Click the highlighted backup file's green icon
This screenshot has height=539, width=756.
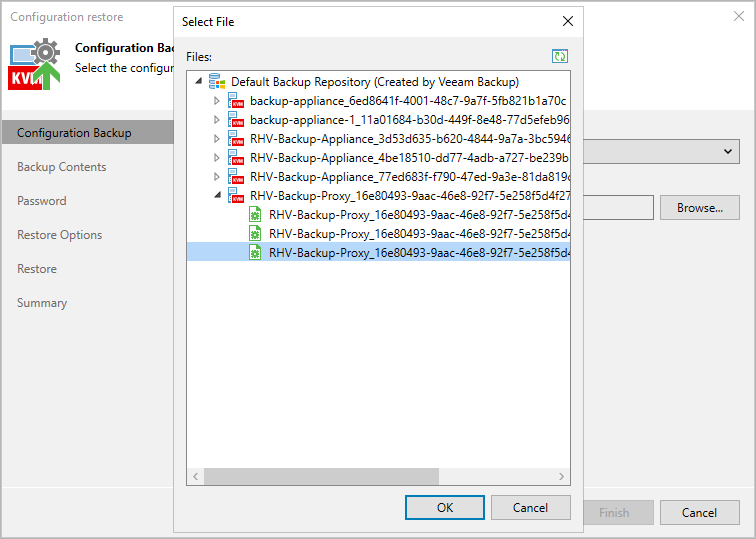[x=255, y=253]
